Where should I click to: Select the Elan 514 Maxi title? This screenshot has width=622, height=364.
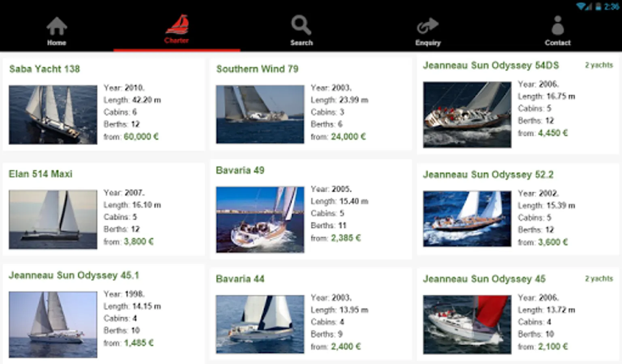point(40,174)
